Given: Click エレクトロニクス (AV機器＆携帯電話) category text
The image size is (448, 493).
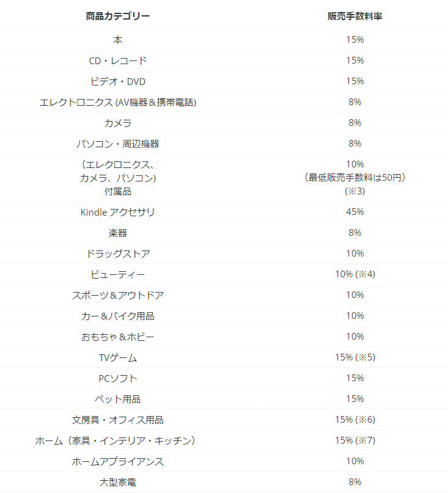Looking at the screenshot, I should click(x=118, y=102).
